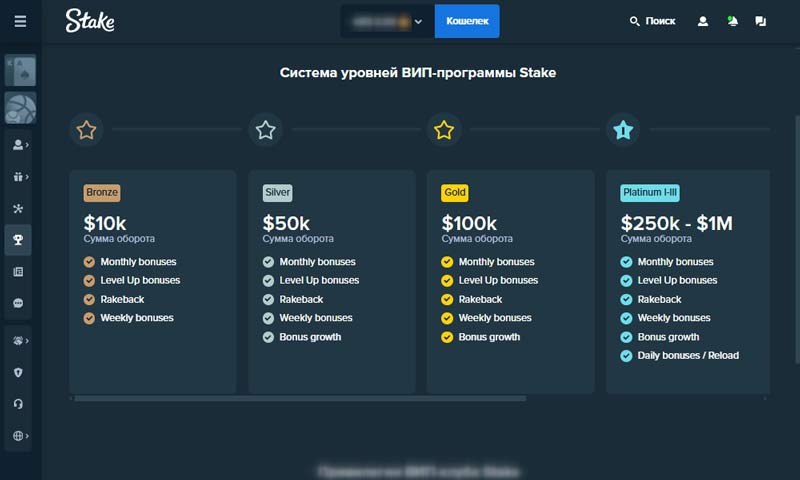The height and width of the screenshot is (480, 800).
Task: Click the Поиск search button
Action: point(652,21)
